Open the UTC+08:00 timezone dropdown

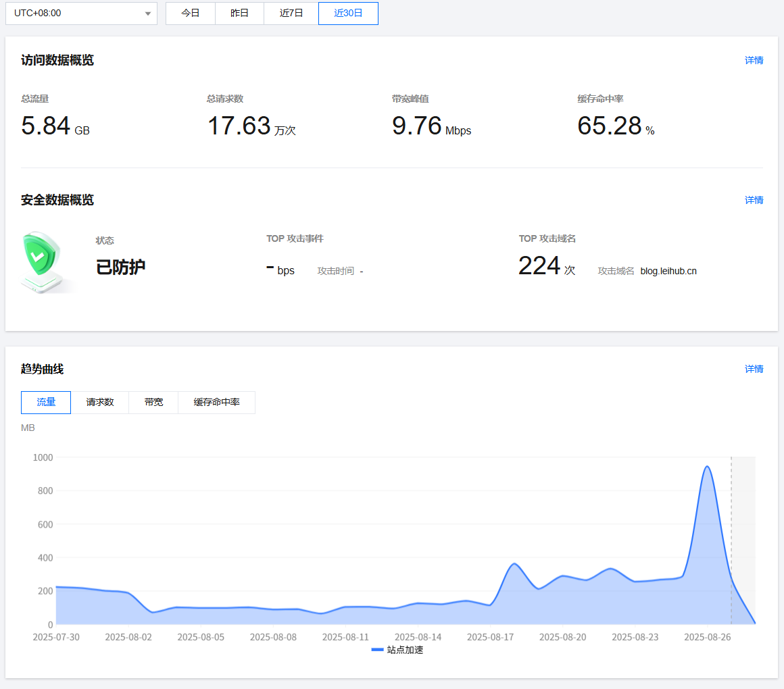(x=81, y=14)
